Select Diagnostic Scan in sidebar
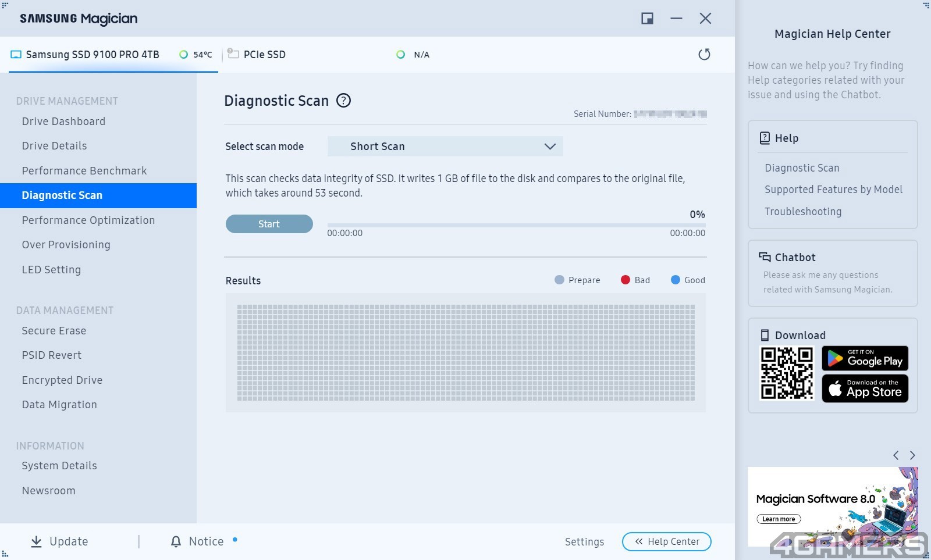 click(98, 195)
